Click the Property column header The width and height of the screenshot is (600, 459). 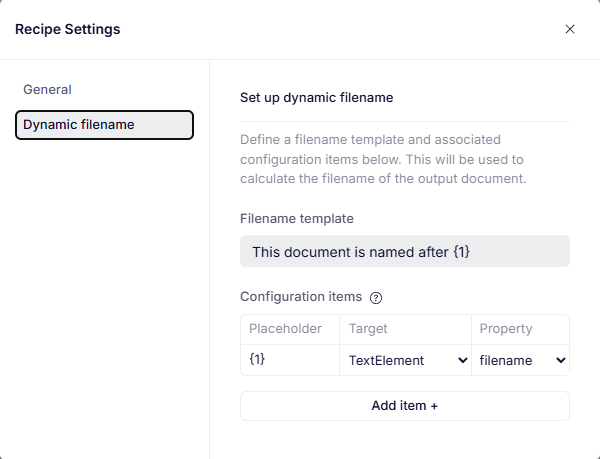point(506,329)
